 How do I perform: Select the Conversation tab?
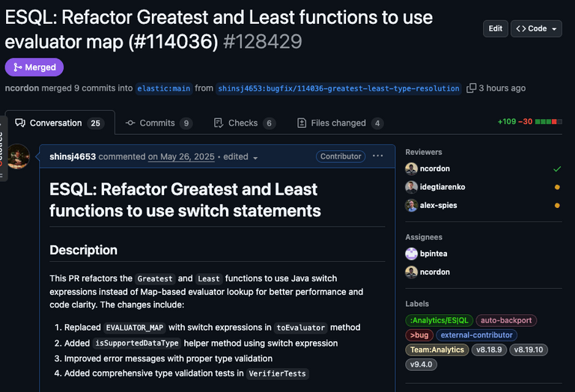pos(58,123)
